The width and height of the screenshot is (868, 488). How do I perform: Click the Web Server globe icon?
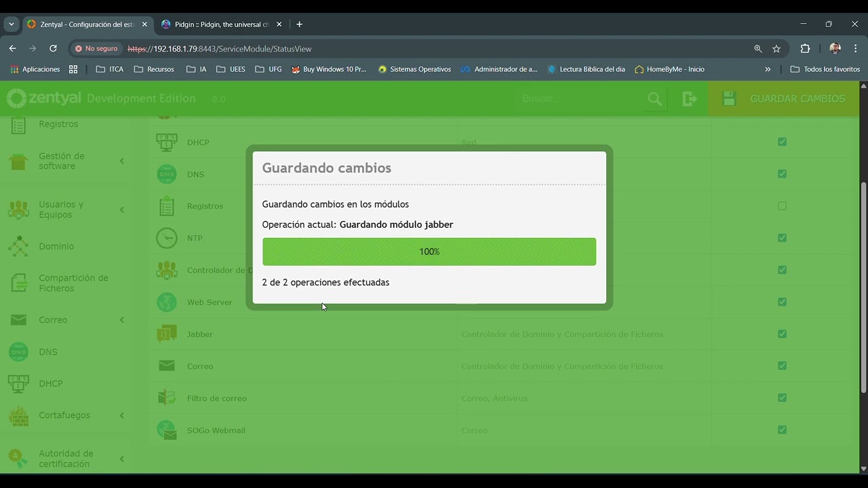pyautogui.click(x=167, y=302)
